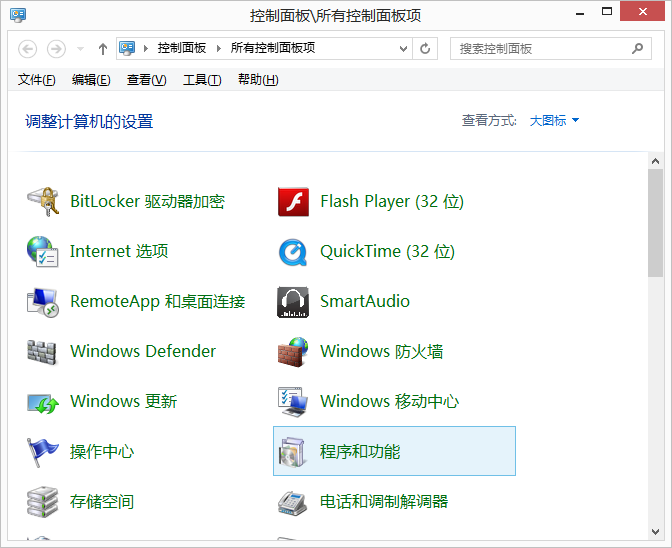The width and height of the screenshot is (672, 548).
Task: Click the Internet 选项 link
Action: 119,252
